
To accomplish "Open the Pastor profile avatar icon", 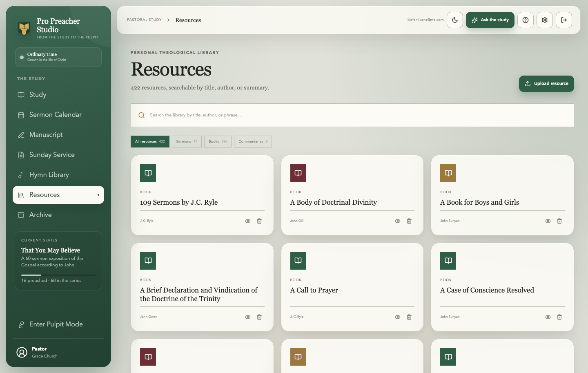I will [x=22, y=352].
